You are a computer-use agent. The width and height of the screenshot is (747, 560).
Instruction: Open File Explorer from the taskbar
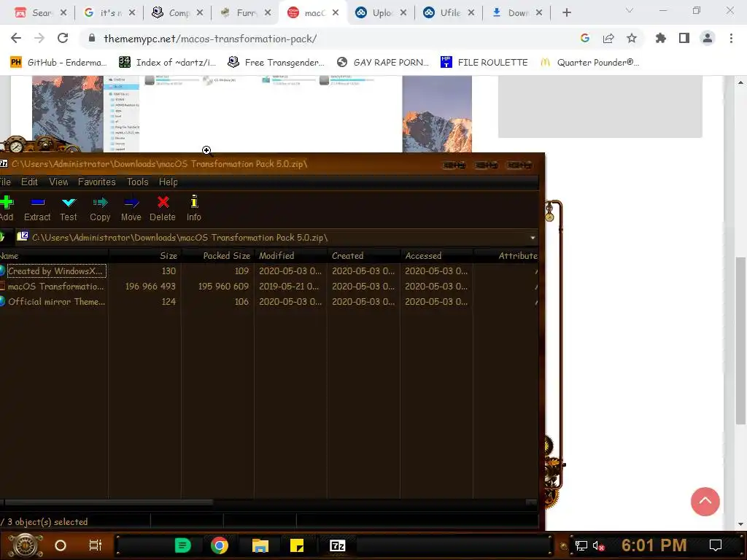click(260, 545)
